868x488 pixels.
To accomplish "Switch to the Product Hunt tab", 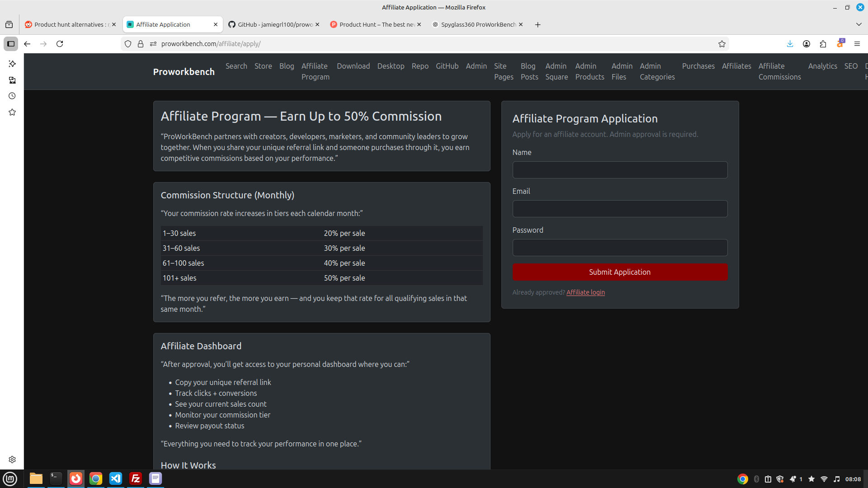I will [375, 24].
